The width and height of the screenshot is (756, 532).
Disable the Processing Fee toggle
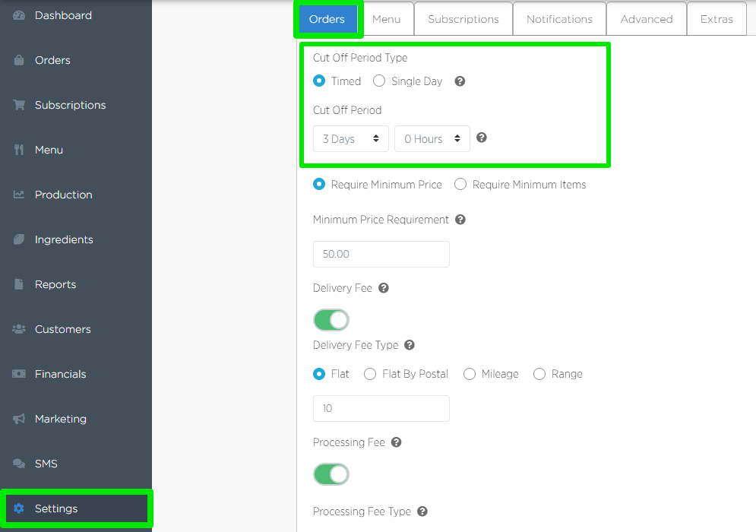(x=331, y=474)
